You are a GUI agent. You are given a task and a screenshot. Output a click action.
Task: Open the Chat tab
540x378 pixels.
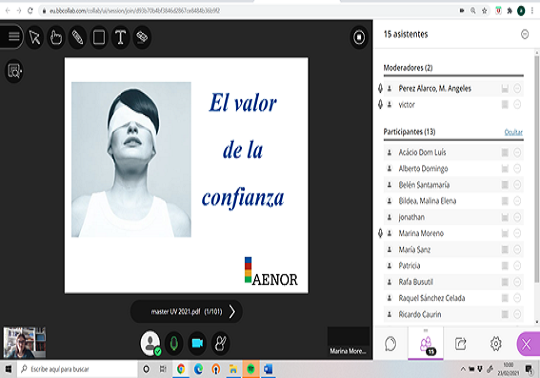point(391,344)
